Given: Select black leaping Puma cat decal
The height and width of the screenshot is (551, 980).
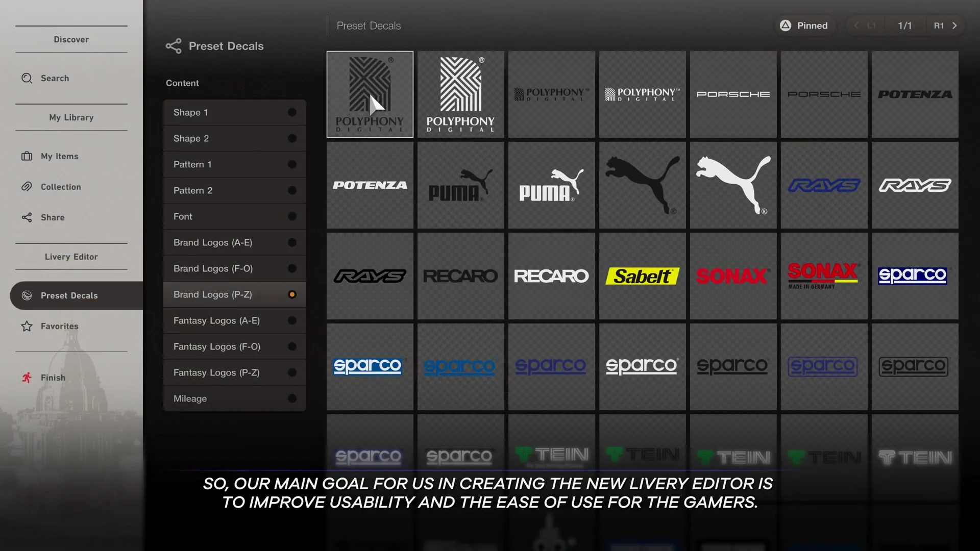Looking at the screenshot, I should 643,185.
